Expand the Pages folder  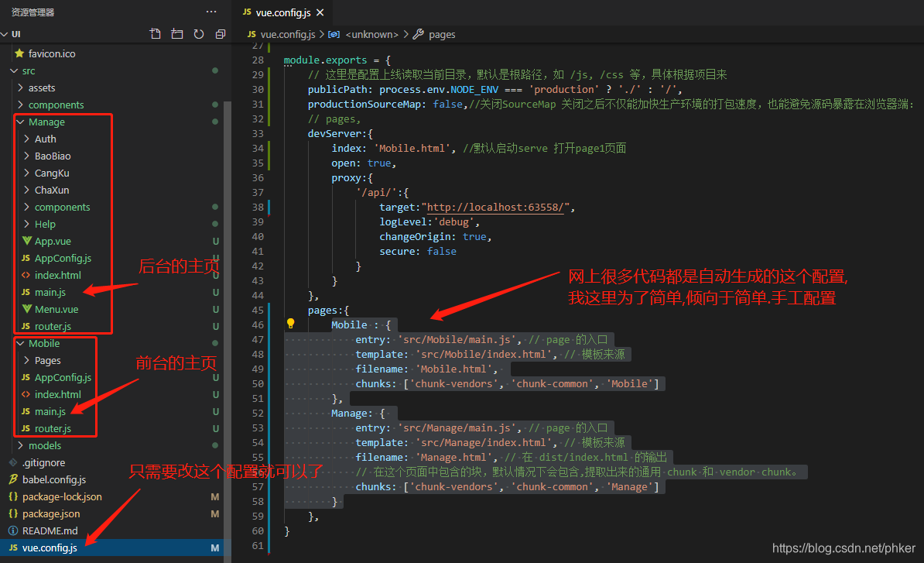[48, 360]
